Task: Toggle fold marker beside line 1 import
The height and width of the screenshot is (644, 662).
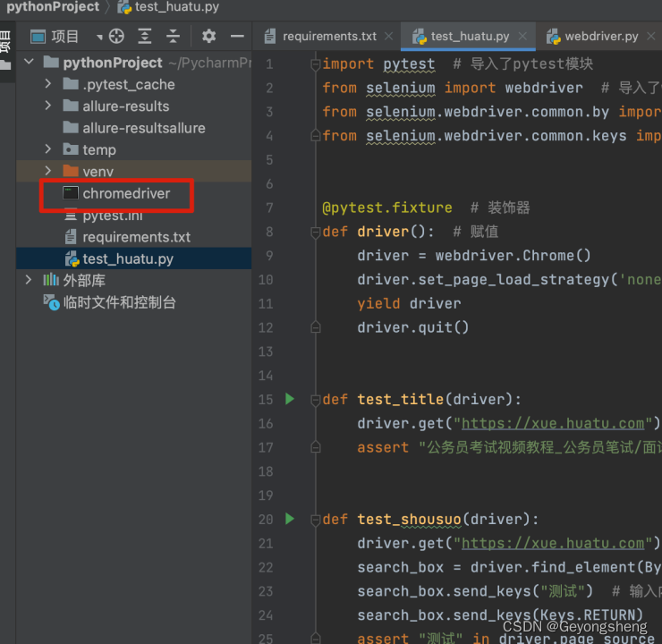Action: (316, 64)
